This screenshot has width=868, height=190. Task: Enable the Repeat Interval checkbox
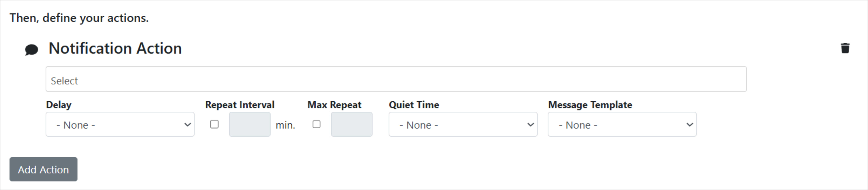214,124
